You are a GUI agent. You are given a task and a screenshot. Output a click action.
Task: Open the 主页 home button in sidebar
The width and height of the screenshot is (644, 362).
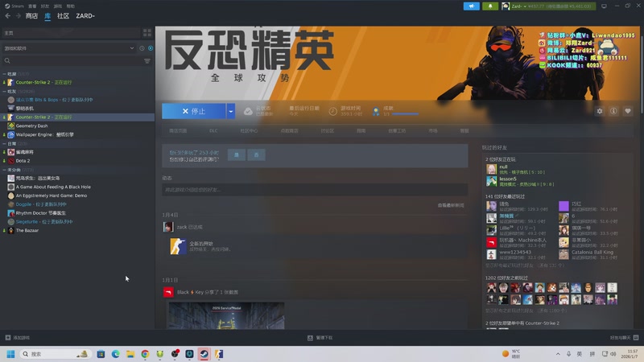[71, 33]
